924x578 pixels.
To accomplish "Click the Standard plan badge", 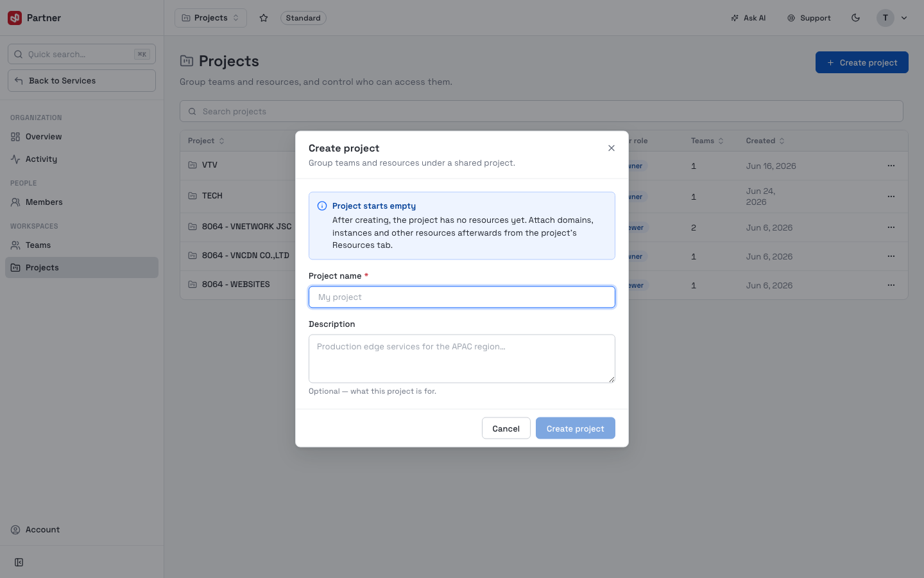I will [303, 18].
